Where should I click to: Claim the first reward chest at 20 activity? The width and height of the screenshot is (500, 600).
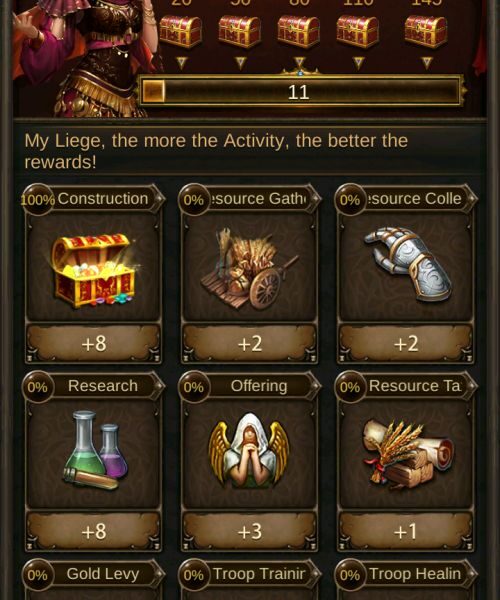(x=180, y=32)
